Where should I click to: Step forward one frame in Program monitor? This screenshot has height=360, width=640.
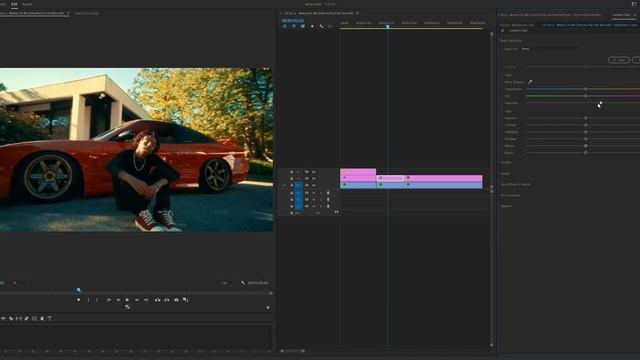137,300
